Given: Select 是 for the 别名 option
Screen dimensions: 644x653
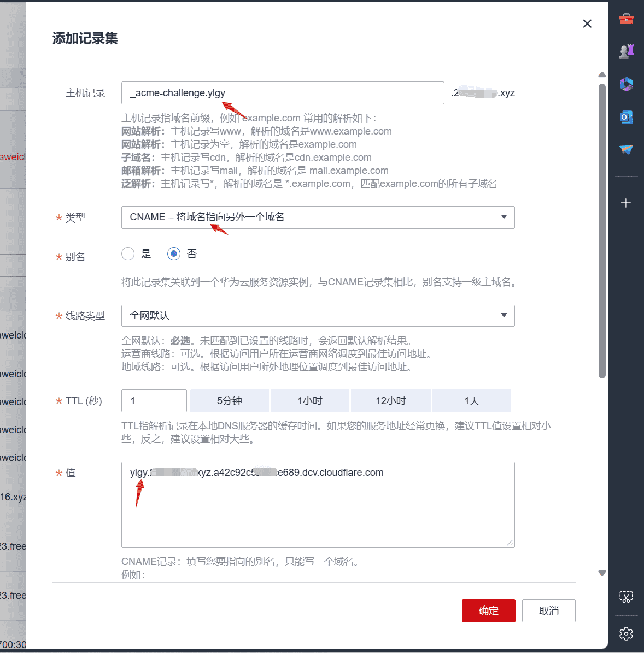Looking at the screenshot, I should (128, 254).
